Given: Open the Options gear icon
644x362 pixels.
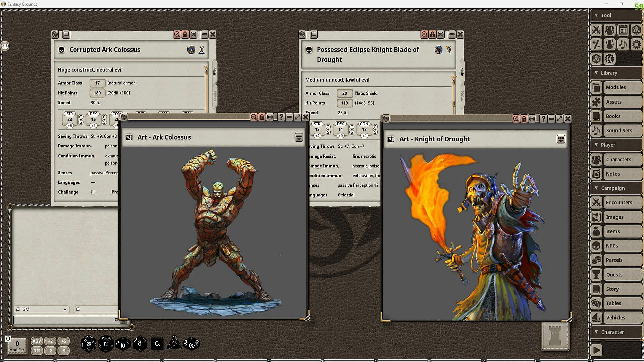Looking at the screenshot, I should click(636, 45).
